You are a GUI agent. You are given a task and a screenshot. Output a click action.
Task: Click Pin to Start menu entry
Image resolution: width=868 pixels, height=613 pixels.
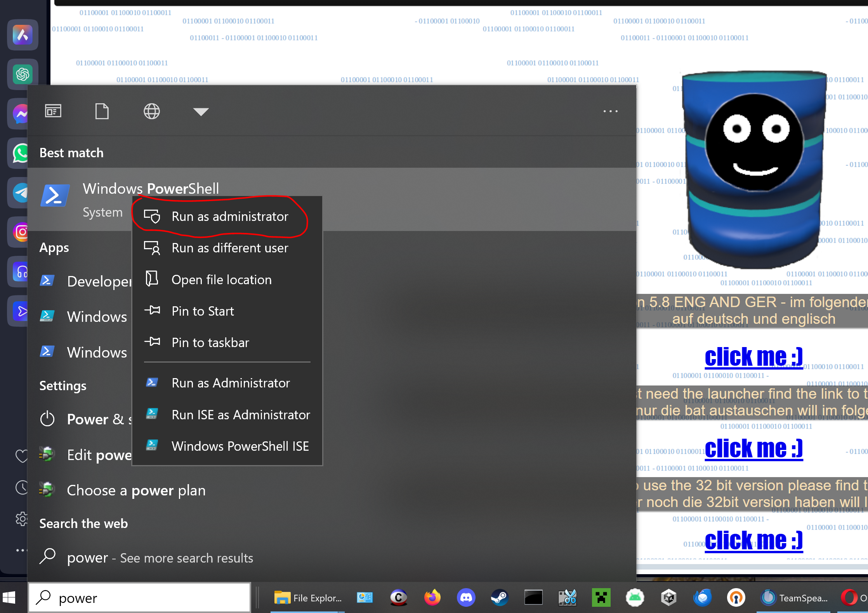pyautogui.click(x=203, y=311)
